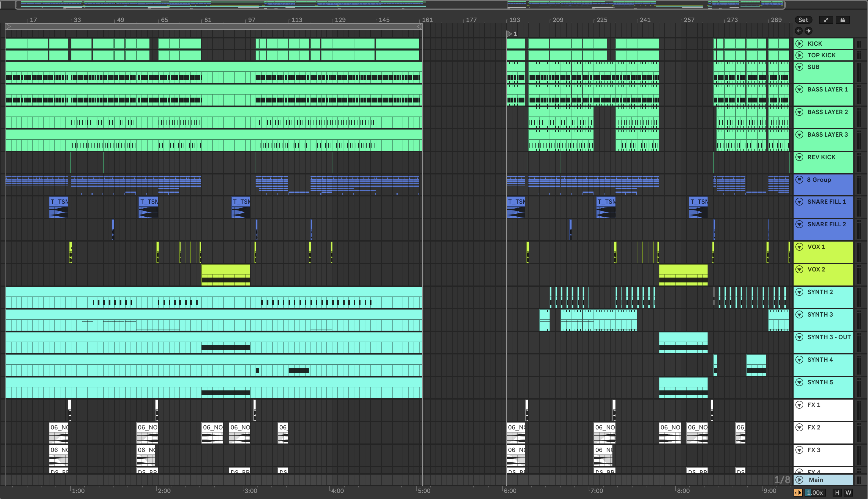This screenshot has width=868, height=499.
Task: Fold the SYNTH 3 - OUT track
Action: click(x=799, y=337)
